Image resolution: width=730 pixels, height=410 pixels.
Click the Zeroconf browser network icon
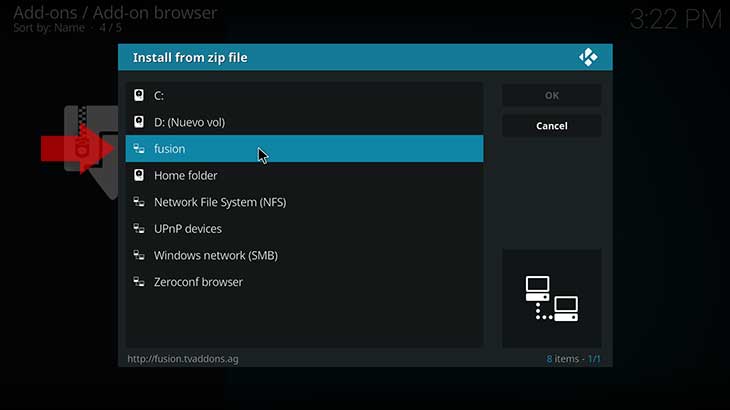(139, 282)
